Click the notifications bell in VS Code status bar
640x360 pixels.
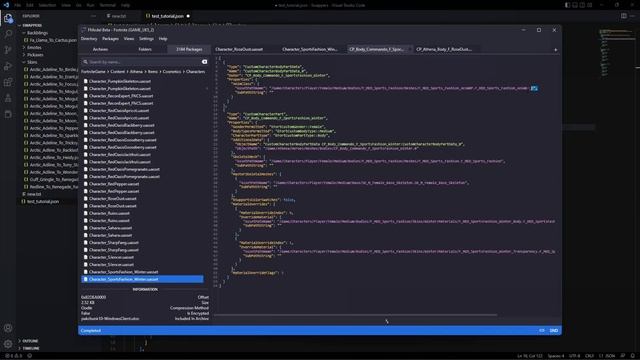tap(632, 356)
